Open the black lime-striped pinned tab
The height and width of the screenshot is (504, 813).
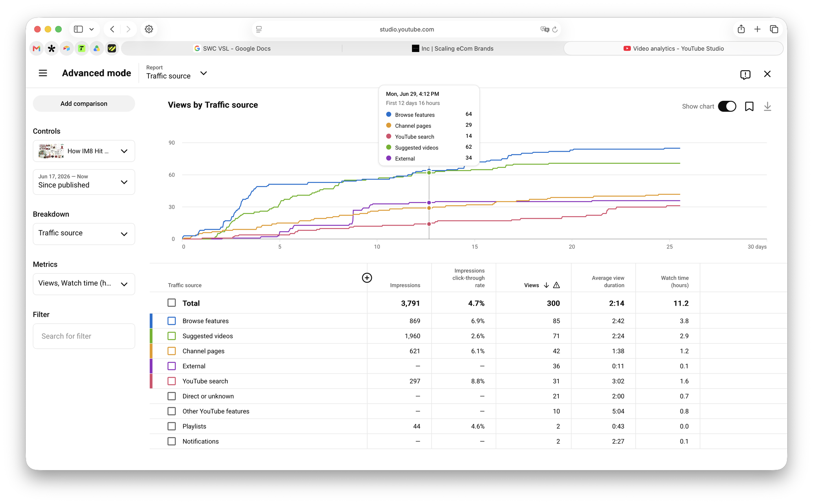coord(112,48)
